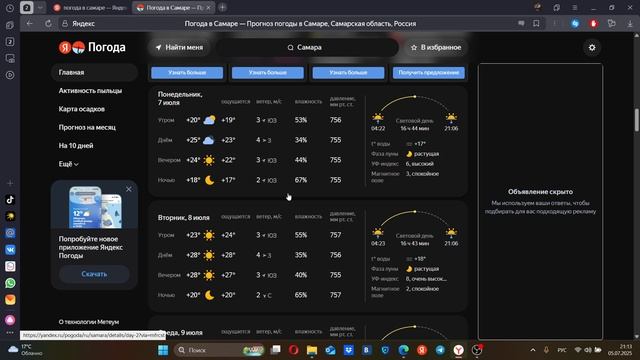Open browser menu hamburger icon
Screen dimensions: 640x360
click(575, 8)
